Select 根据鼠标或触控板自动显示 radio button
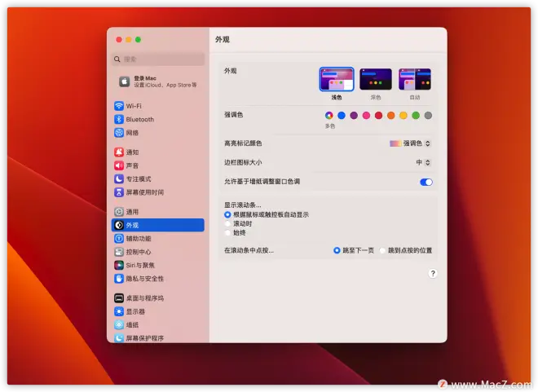538x392 pixels. click(x=227, y=214)
